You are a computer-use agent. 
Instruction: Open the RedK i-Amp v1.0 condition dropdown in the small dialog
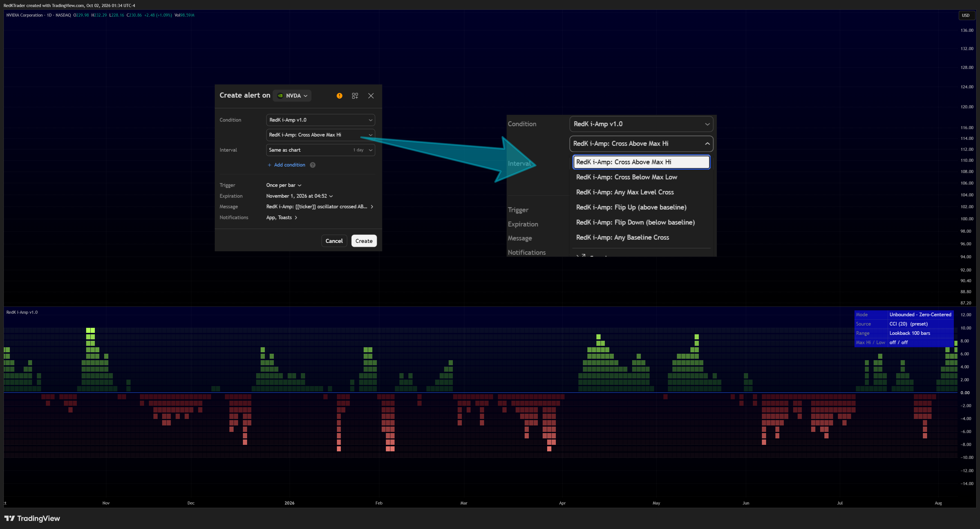click(x=321, y=120)
